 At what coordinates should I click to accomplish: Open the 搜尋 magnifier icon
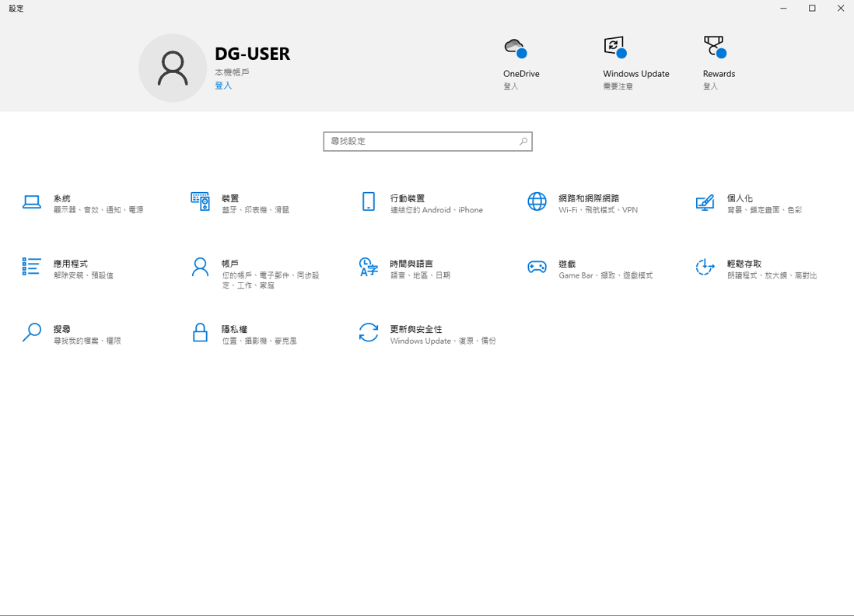tap(32, 332)
